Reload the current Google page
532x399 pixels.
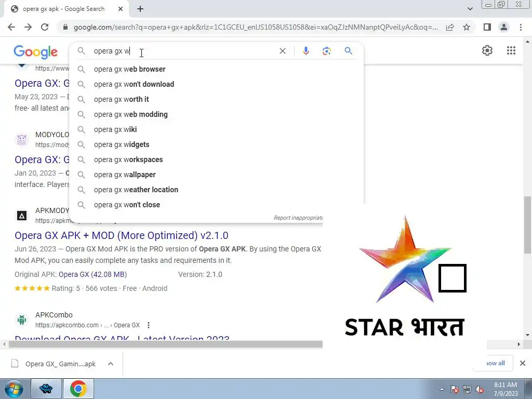pyautogui.click(x=45, y=27)
